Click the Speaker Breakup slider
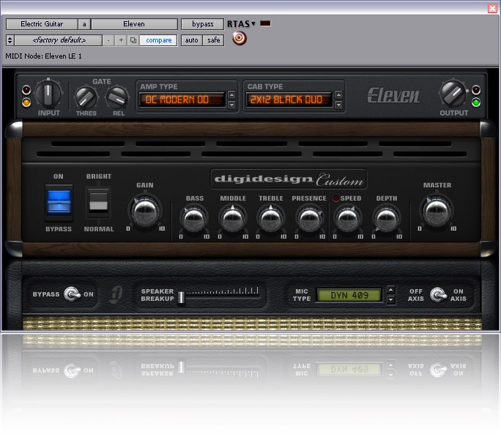 [182, 296]
